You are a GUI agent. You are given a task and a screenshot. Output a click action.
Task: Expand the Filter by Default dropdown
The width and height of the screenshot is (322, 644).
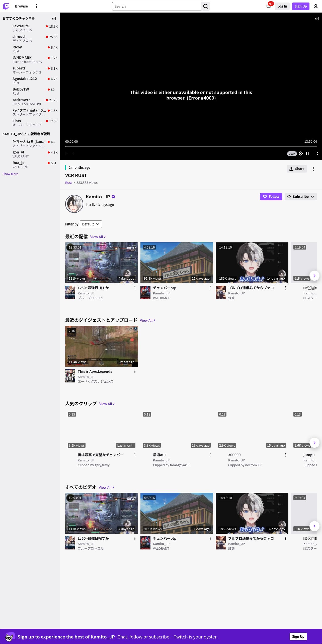click(x=91, y=224)
